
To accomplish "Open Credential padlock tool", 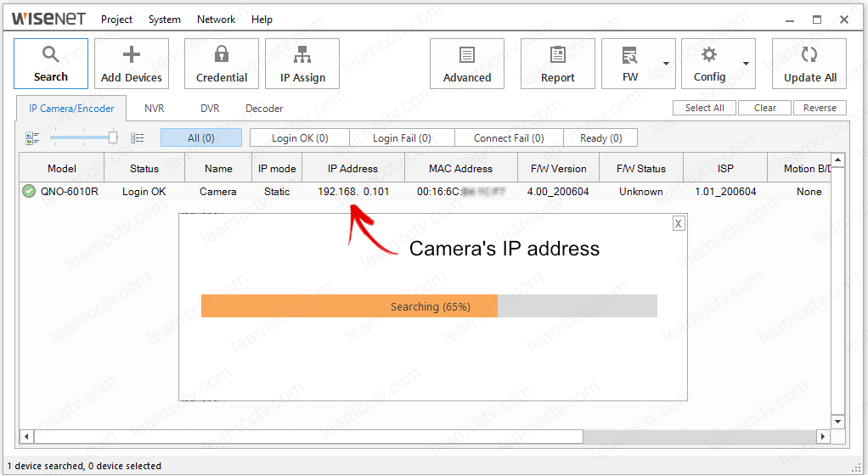I will [x=222, y=55].
